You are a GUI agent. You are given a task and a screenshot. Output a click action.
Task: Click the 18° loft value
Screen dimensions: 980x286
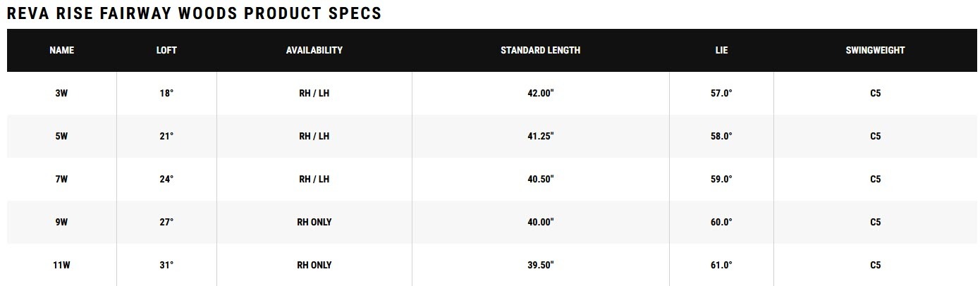click(166, 94)
